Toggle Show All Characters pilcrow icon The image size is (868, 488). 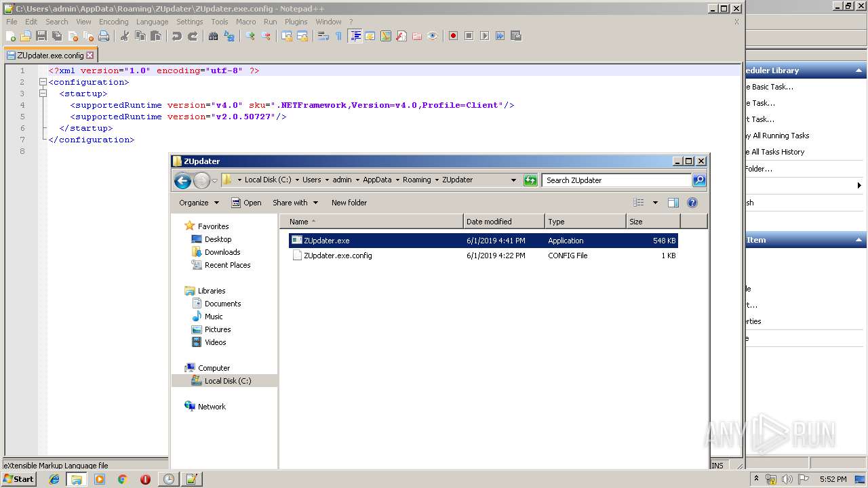click(x=339, y=36)
